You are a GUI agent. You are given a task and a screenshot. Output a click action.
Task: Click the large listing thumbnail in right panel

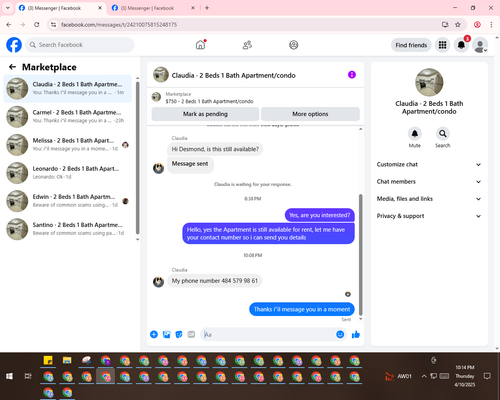[x=429, y=82]
